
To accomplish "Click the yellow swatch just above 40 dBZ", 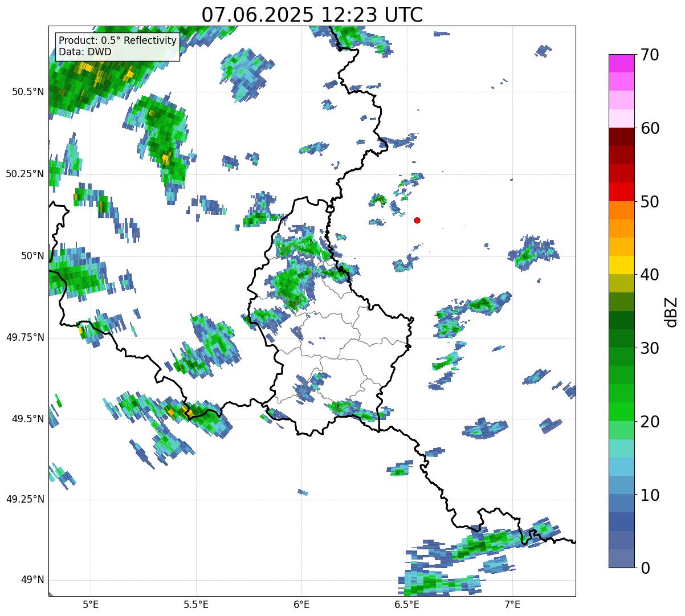I will tap(621, 266).
